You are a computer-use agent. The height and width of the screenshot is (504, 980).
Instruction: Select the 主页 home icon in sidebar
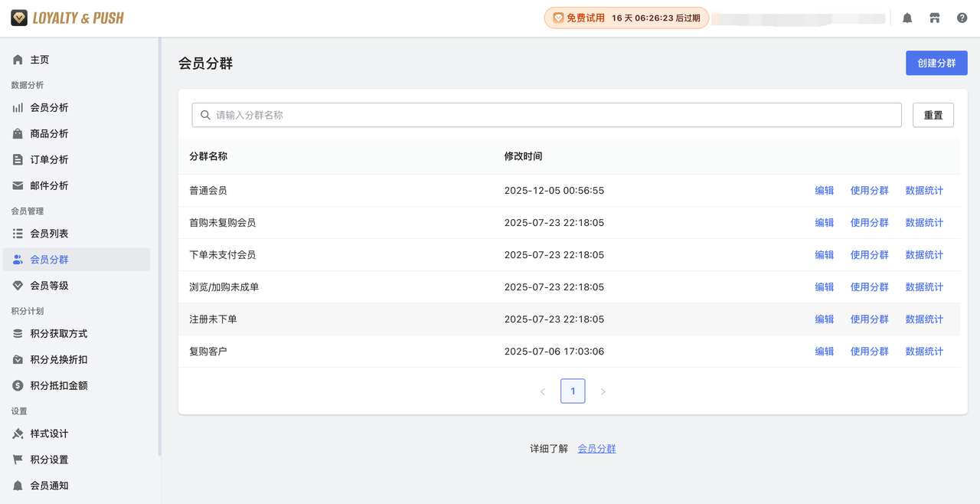[x=17, y=59]
